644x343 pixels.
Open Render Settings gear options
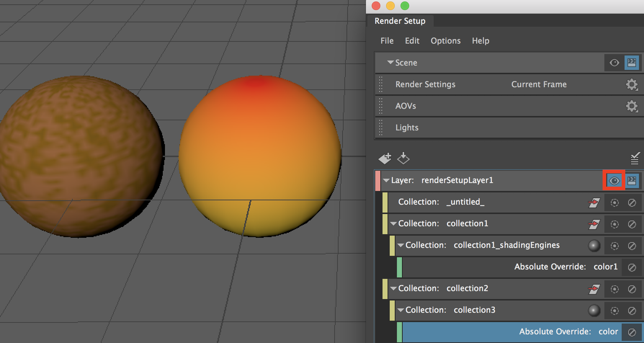tap(631, 84)
